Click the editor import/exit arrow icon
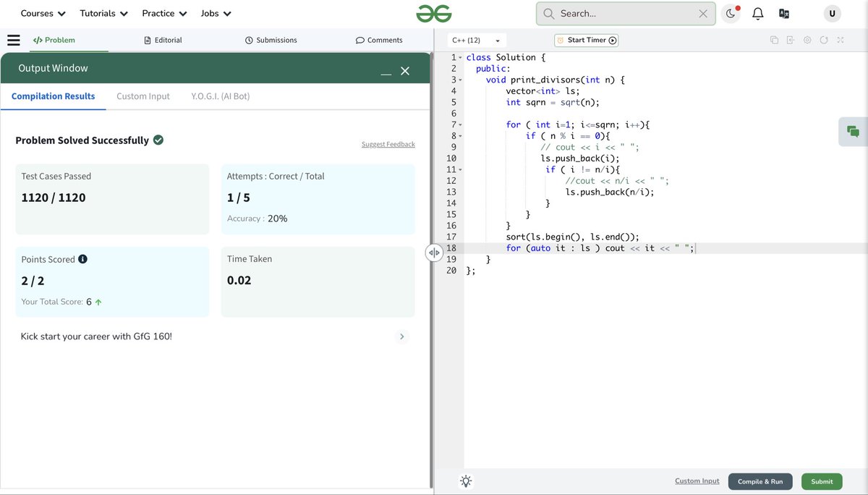This screenshot has width=868, height=495. click(x=791, y=41)
